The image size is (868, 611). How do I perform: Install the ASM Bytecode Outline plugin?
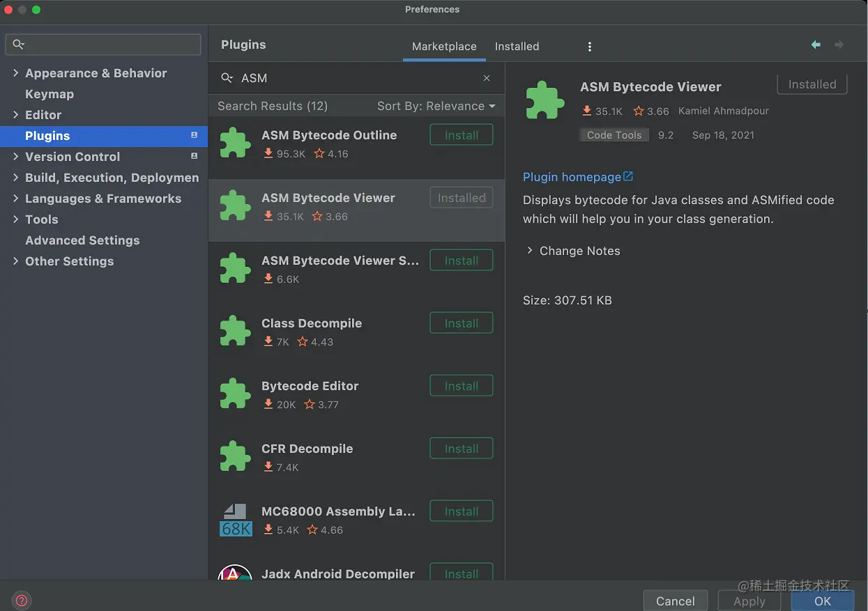[461, 135]
